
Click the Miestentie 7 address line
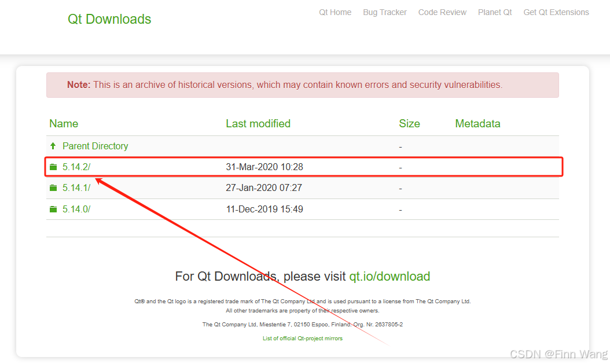coord(303,324)
